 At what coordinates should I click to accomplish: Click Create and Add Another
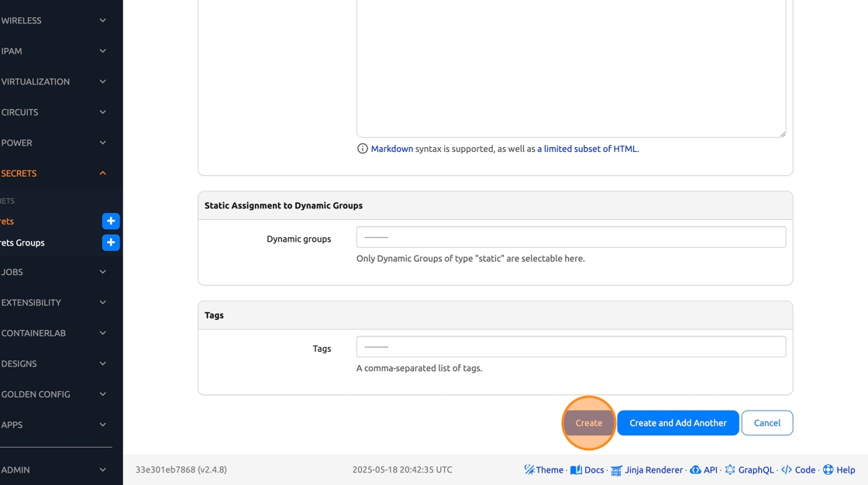678,423
